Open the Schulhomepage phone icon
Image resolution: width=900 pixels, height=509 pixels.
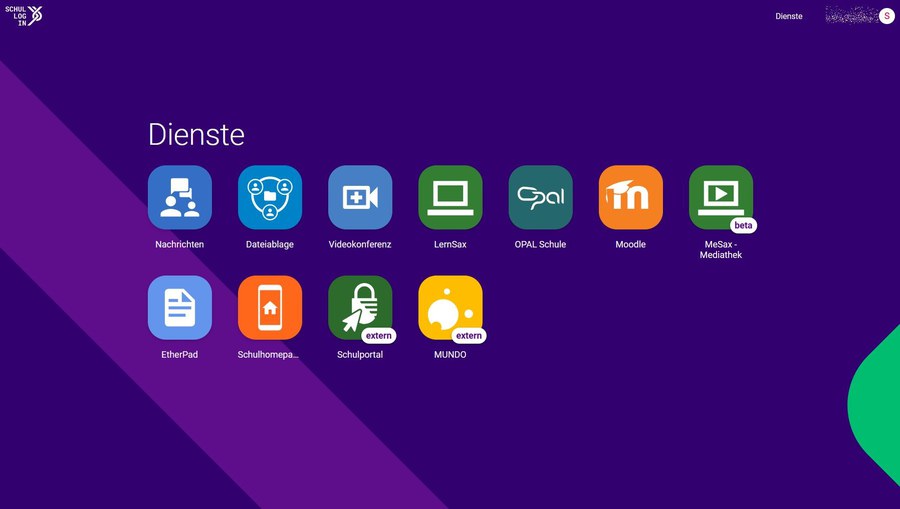click(x=270, y=307)
